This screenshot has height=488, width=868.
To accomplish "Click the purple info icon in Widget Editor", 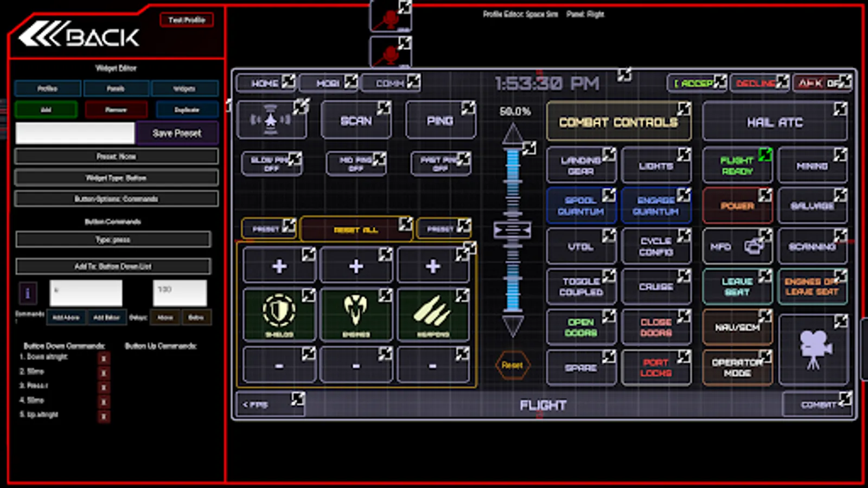I will pos(28,293).
